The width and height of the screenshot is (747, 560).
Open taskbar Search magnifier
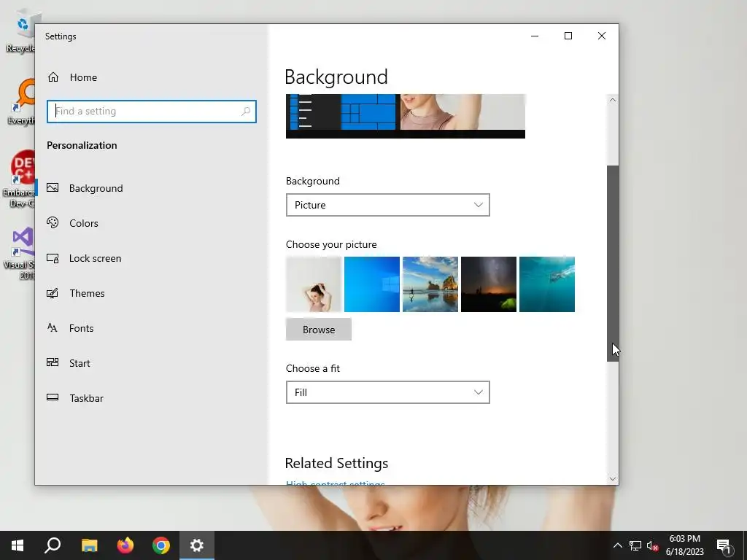point(53,545)
